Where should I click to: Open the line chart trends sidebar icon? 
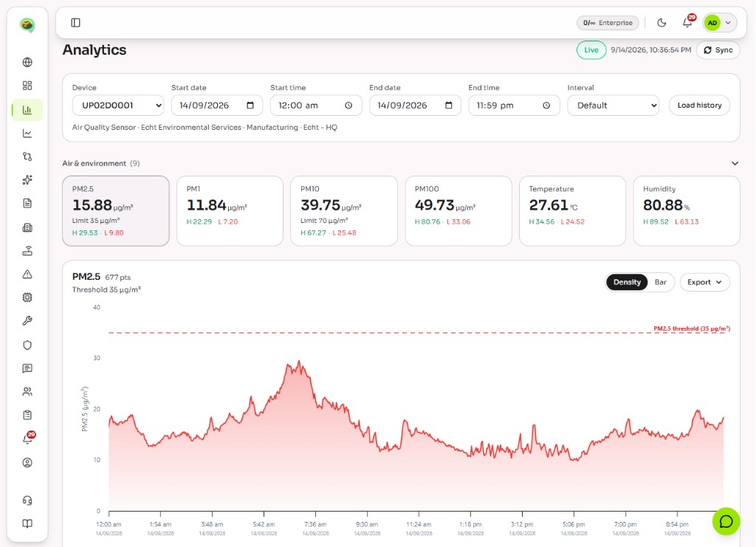click(x=27, y=134)
